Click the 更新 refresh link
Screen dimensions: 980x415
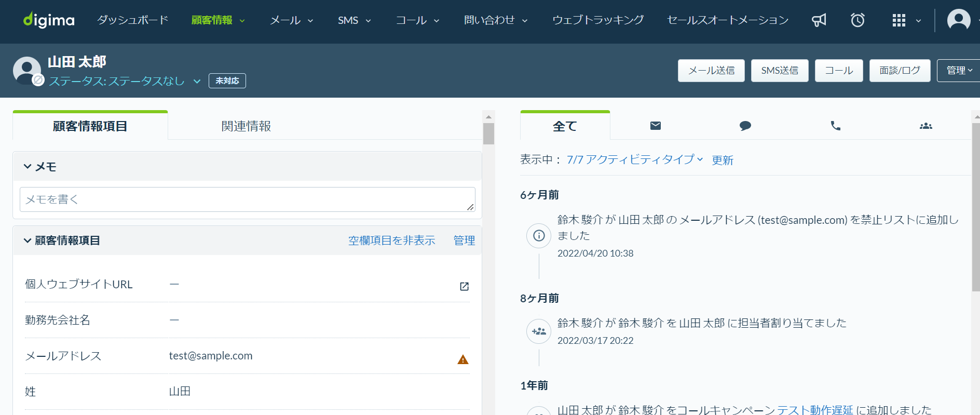tap(723, 160)
